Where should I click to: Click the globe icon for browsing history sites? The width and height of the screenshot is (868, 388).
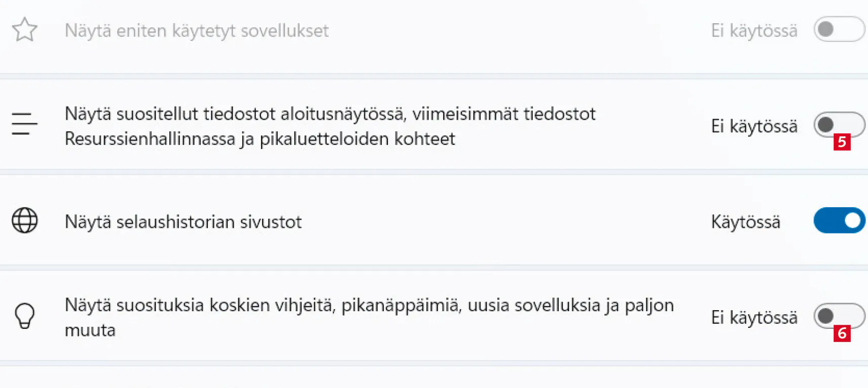click(24, 220)
